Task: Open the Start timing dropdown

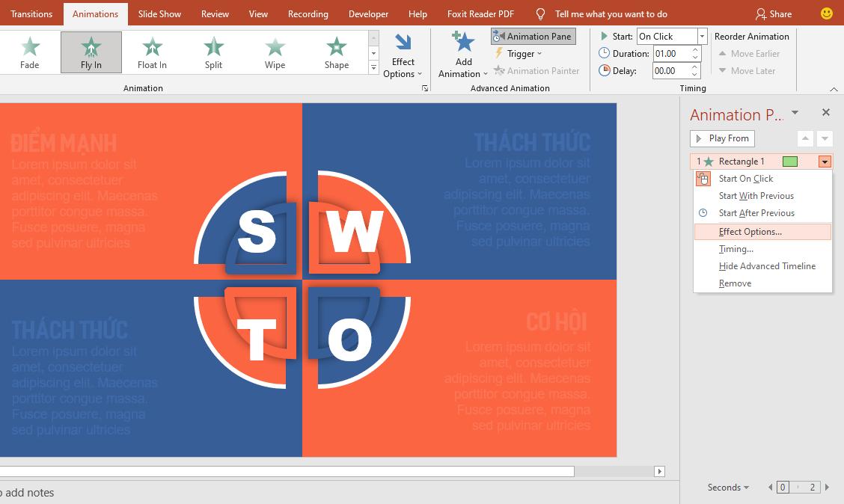Action: tap(700, 36)
